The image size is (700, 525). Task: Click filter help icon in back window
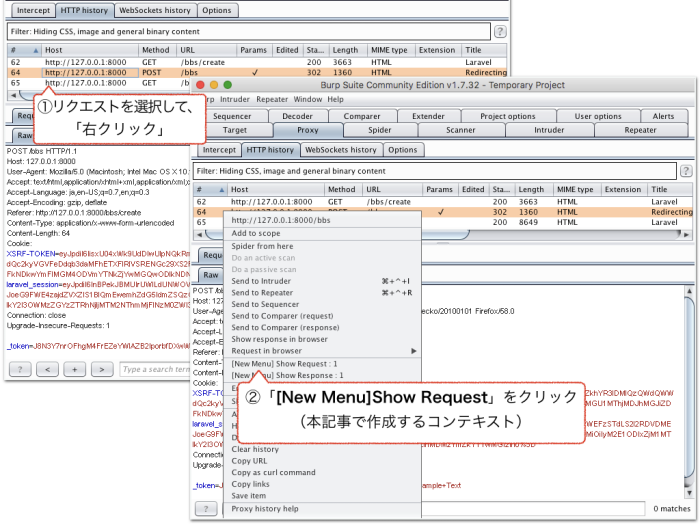(500, 32)
